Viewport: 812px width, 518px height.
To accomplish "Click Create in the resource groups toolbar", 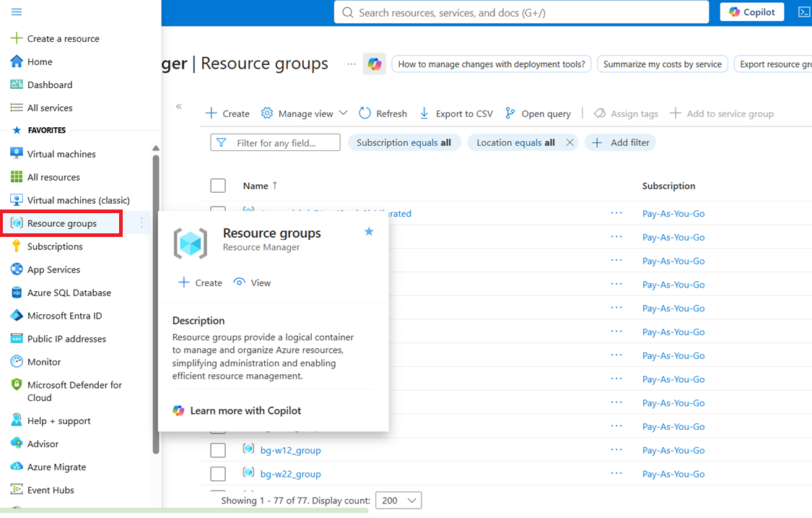I will (x=227, y=113).
